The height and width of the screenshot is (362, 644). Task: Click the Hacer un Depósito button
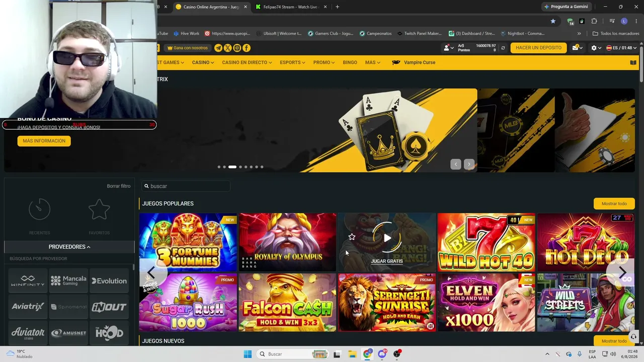538,48
